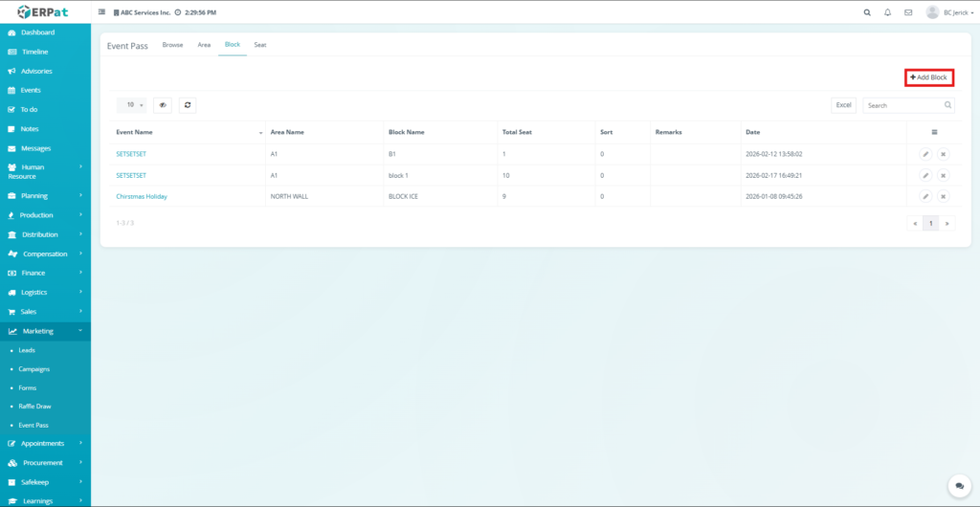
Task: Export the table using the Excel button
Action: pyautogui.click(x=843, y=105)
